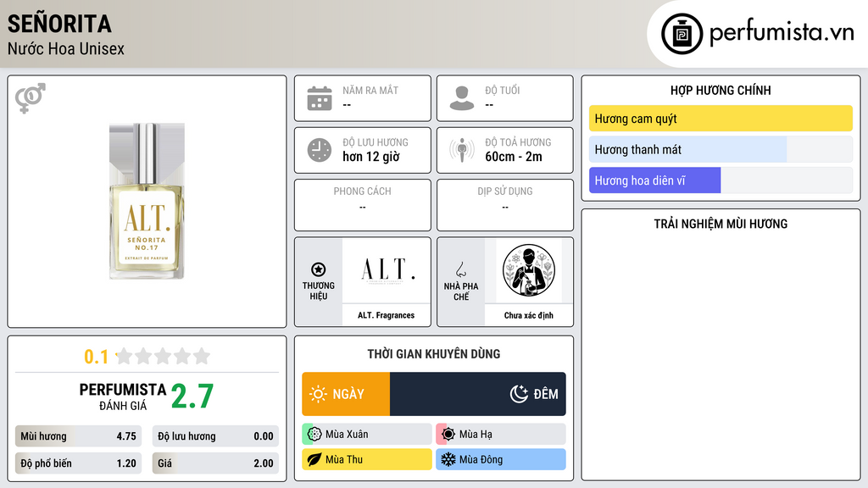This screenshot has height=488, width=868.
Task: Select the Ngày daytime segment
Action: tap(346, 394)
